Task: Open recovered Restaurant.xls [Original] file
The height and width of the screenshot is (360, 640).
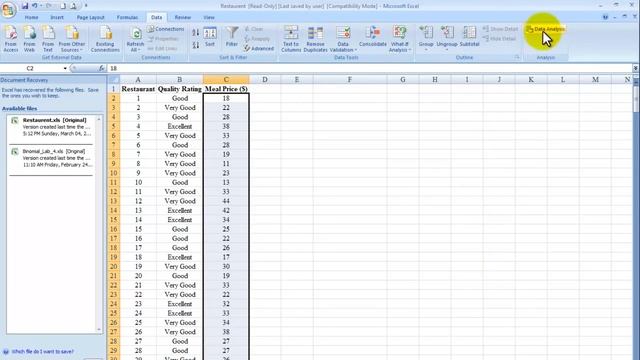Action: coord(51,127)
